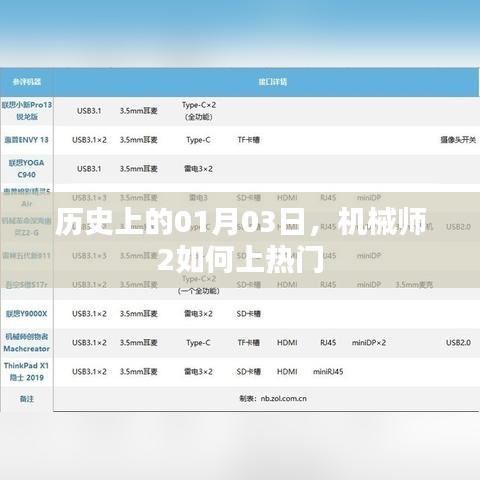Select the "S17r" row label
Screen dimensions: 480x480
click(27, 285)
